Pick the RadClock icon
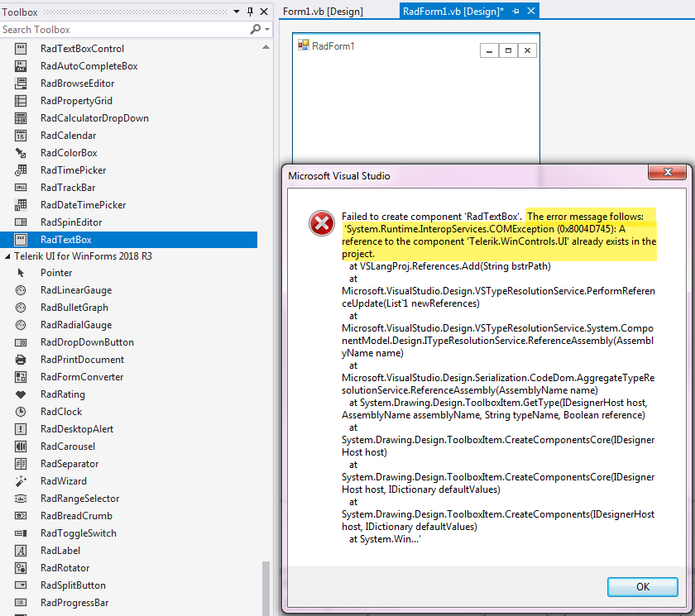Screen dimensions: 695x616 tap(21, 412)
